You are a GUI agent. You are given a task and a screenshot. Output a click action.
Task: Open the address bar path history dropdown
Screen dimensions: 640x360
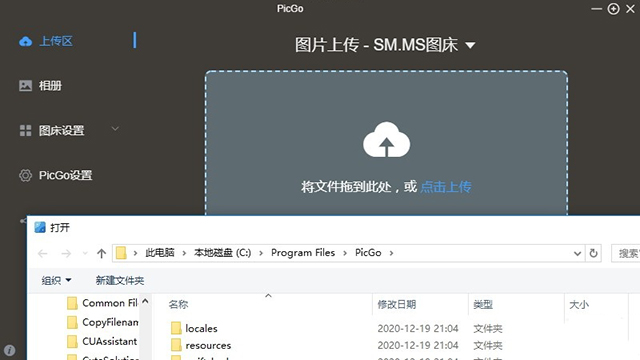coord(577,253)
